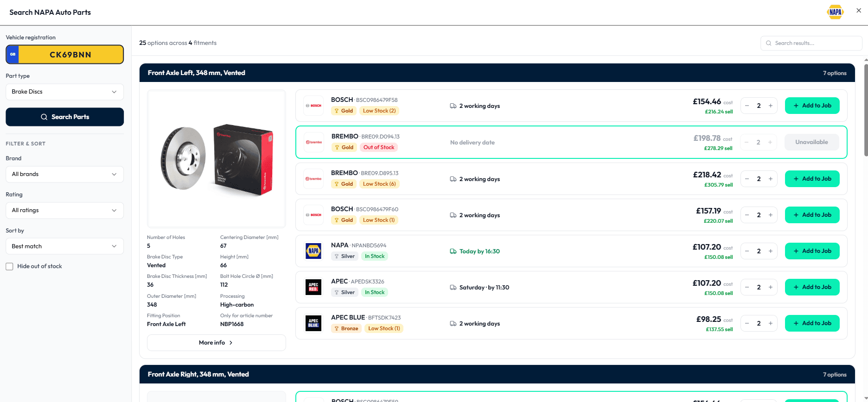Click the High-carbon processing value
Viewport: 868px width, 402px height.
click(237, 305)
